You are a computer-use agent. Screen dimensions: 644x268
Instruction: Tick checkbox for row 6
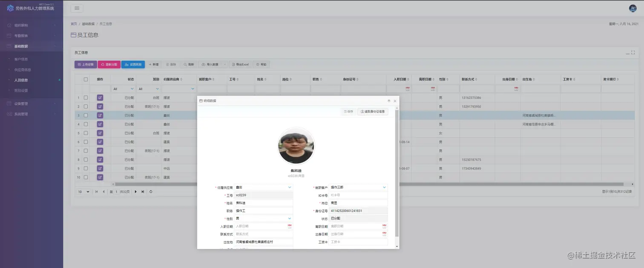(86, 142)
